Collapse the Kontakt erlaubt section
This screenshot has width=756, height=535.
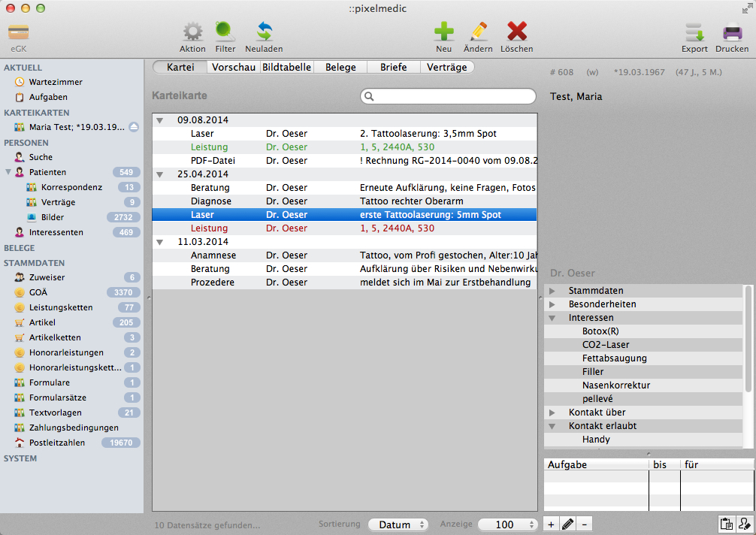coord(552,426)
